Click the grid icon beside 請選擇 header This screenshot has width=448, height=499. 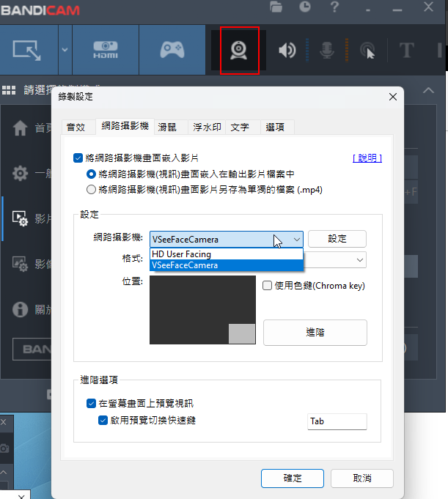click(x=9, y=90)
